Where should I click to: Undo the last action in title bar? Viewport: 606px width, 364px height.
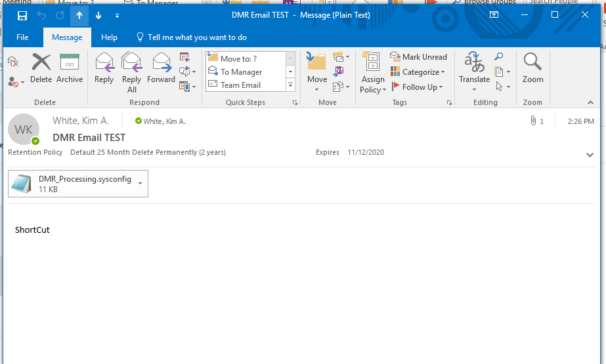(41, 16)
